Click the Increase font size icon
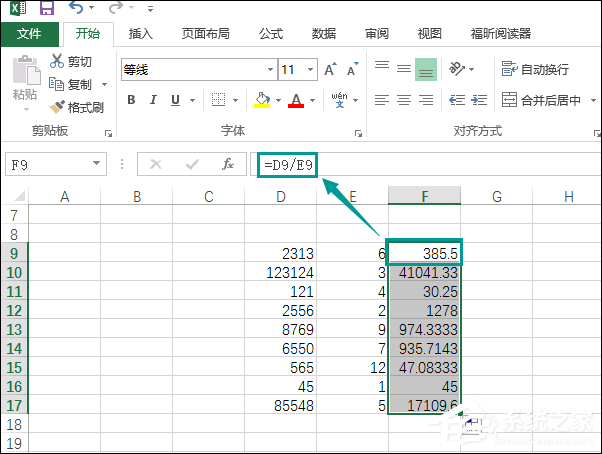 (x=333, y=70)
